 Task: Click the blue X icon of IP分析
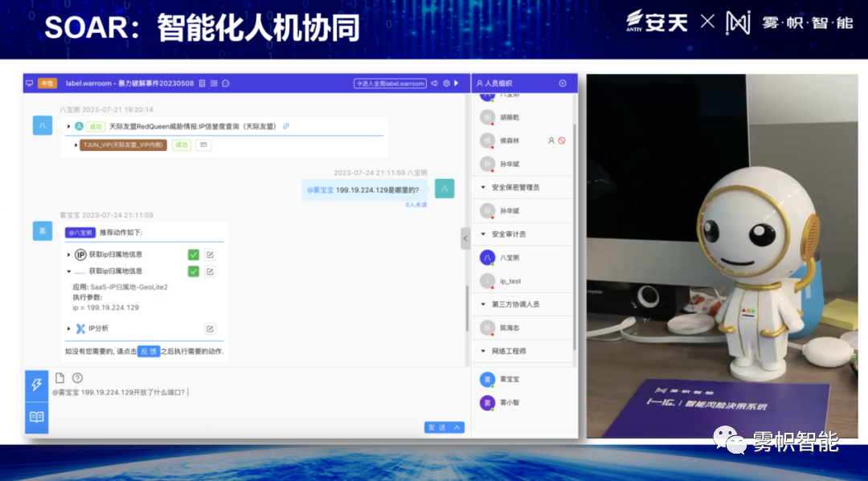click(x=81, y=328)
